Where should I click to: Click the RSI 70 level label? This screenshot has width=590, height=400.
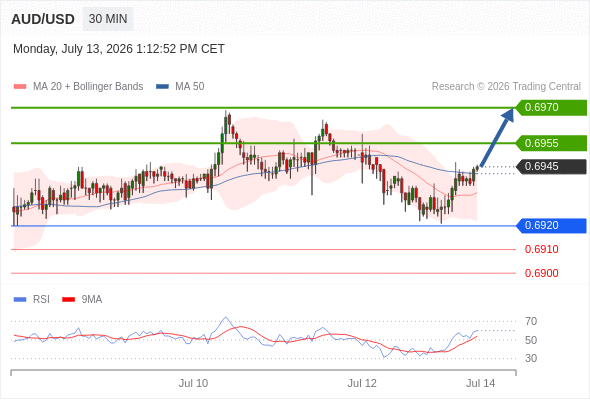point(531,321)
